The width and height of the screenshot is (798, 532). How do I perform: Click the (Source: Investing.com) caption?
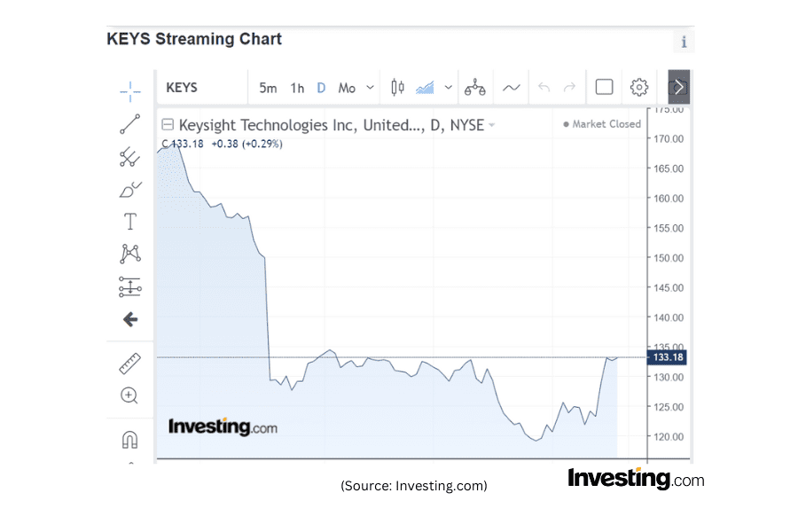click(414, 486)
